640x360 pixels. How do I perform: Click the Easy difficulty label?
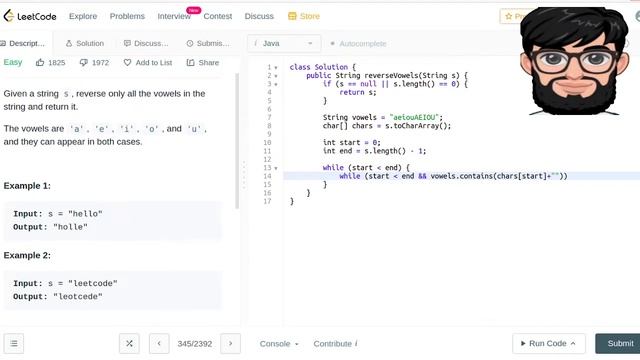[x=13, y=62]
